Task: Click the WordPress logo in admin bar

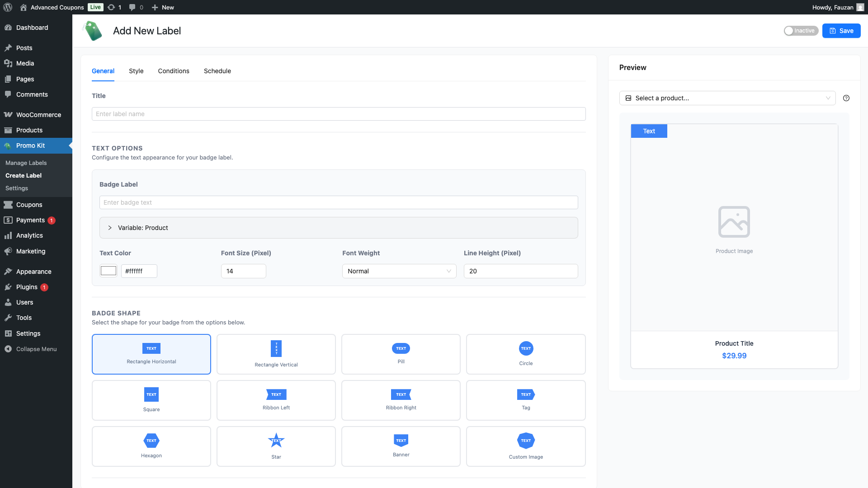Action: (x=7, y=7)
